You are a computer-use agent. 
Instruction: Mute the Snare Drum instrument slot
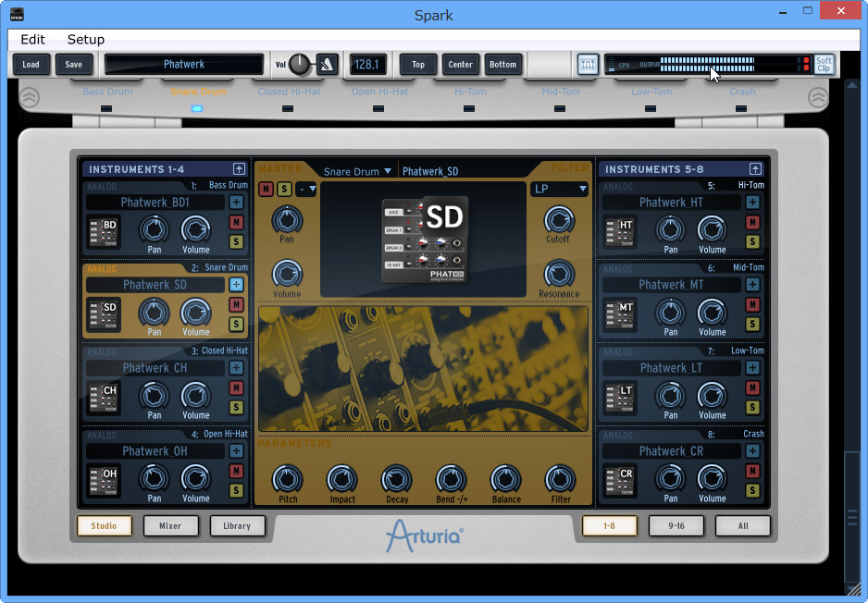click(x=236, y=305)
